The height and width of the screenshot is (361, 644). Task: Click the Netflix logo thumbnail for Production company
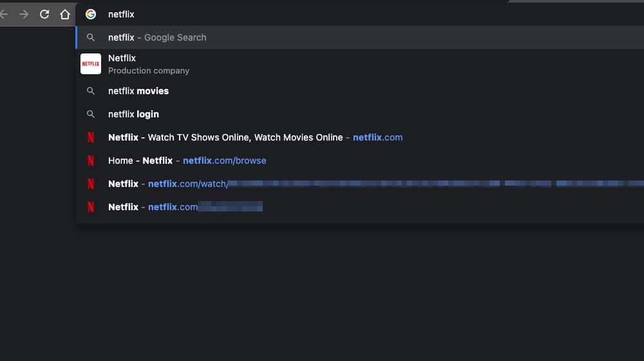click(x=91, y=64)
